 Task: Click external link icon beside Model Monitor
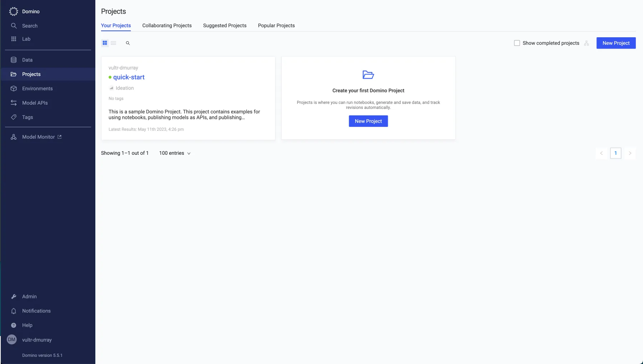point(59,137)
